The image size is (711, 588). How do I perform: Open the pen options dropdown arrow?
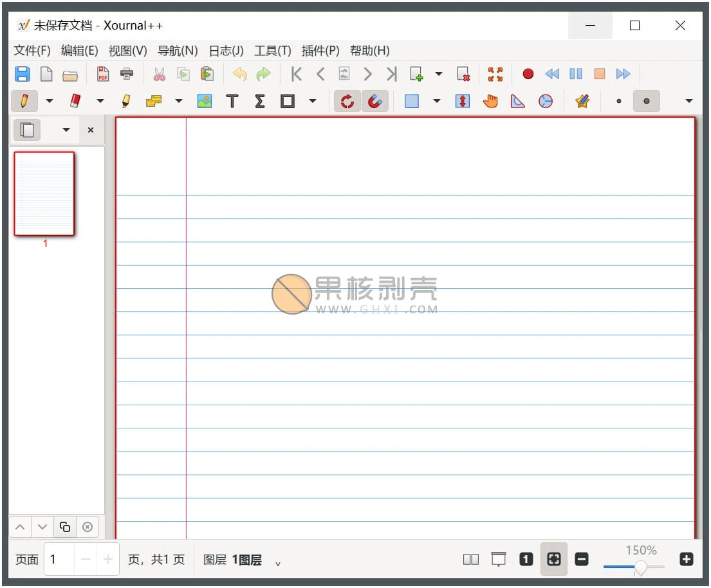(50, 101)
